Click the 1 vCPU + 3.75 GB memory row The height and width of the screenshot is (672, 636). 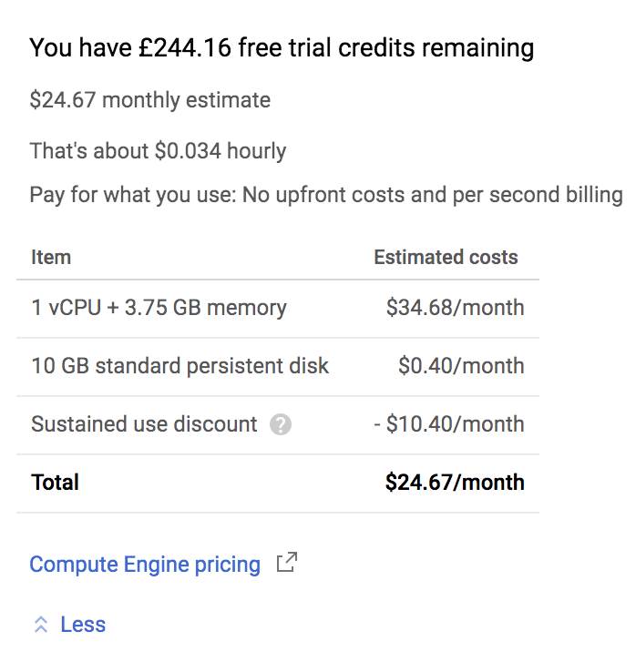click(278, 308)
